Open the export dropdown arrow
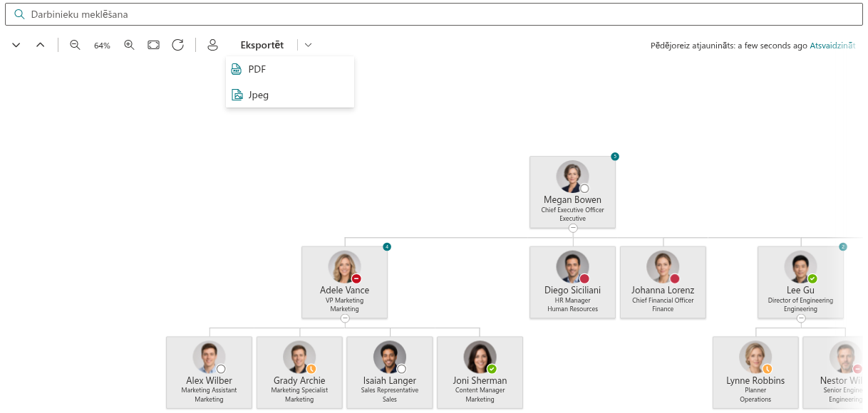This screenshot has height=413, width=868. 308,45
